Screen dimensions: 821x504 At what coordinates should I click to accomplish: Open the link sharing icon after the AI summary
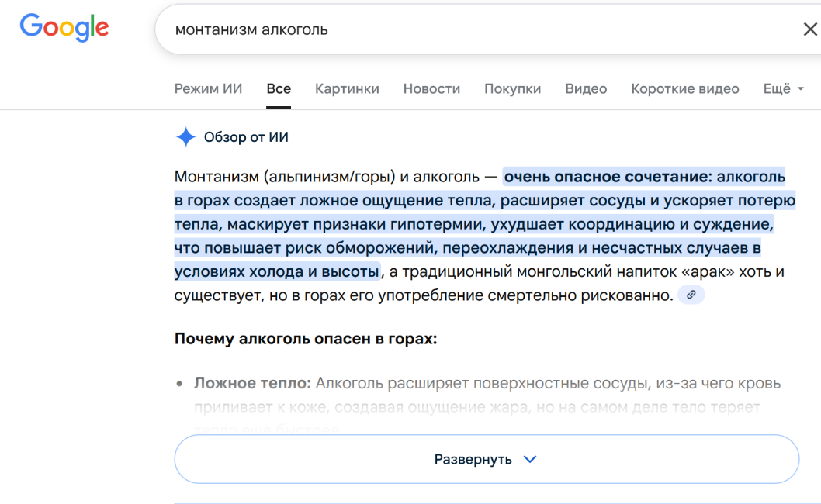tap(691, 295)
